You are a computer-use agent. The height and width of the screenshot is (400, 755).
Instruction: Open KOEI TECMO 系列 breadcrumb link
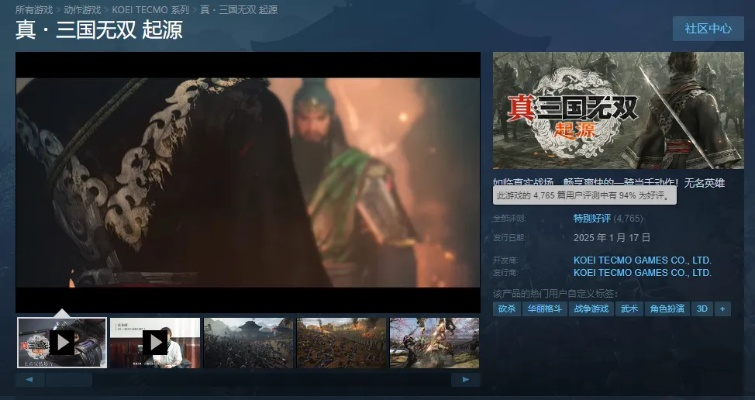[150, 10]
